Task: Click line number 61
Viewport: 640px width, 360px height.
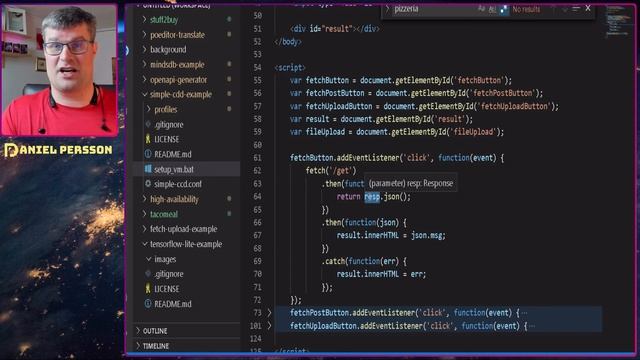Action: tap(257, 158)
